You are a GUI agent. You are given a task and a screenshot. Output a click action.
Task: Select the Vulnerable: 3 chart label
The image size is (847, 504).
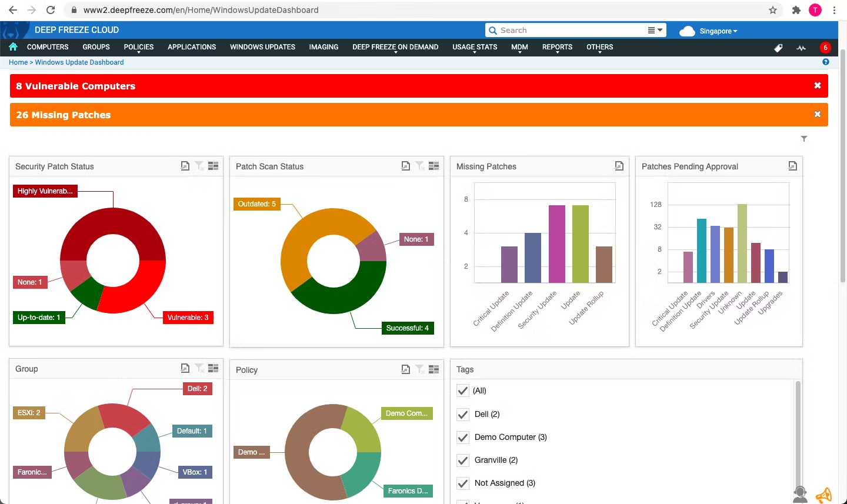(188, 318)
